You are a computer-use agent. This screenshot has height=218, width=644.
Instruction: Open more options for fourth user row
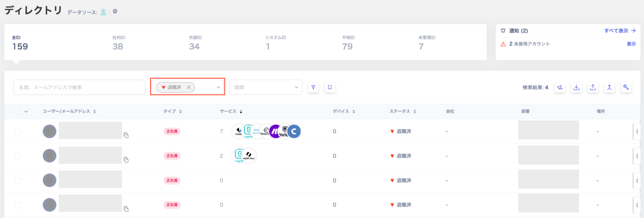637,205
